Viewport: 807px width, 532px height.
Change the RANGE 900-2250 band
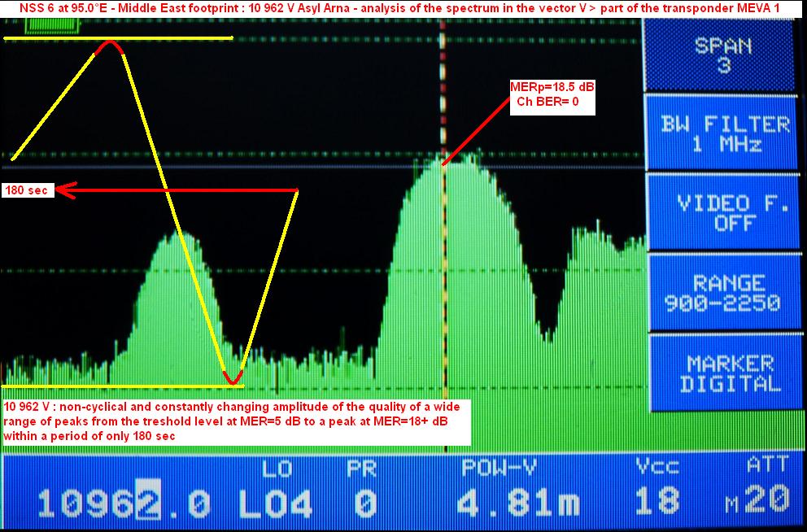[x=725, y=293]
